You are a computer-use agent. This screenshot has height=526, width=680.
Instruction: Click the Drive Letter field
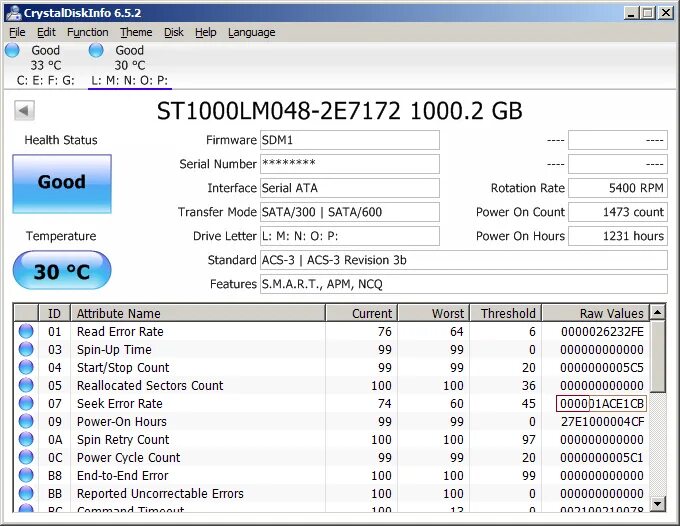coord(350,236)
